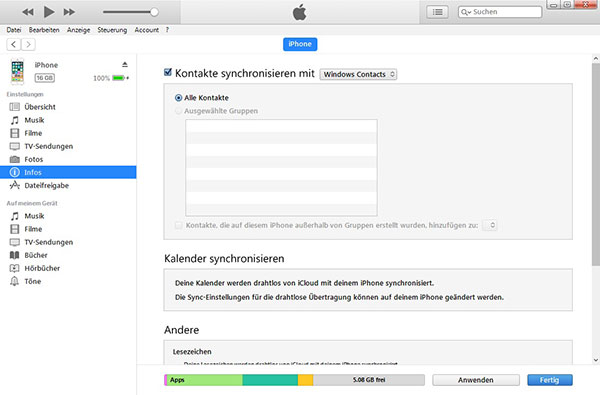600x395 pixels.
Task: Click the scrollbar down arrow
Action: pyautogui.click(x=596, y=360)
